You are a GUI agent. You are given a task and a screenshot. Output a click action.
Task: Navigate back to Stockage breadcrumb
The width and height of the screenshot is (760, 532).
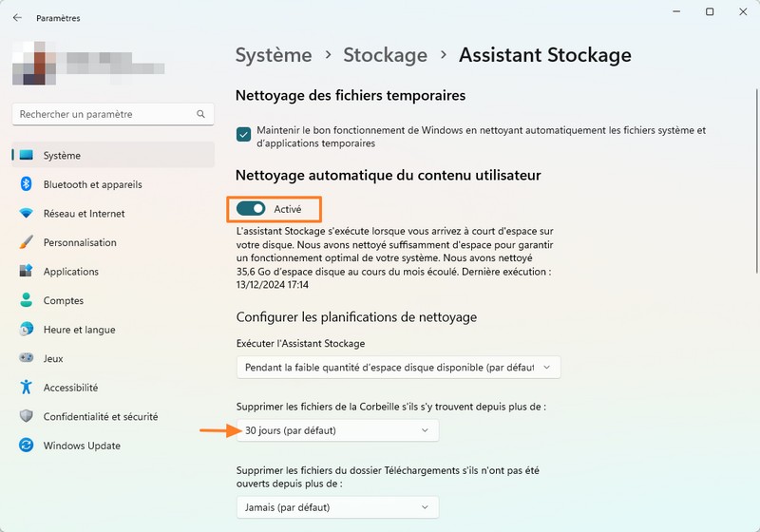coord(385,55)
